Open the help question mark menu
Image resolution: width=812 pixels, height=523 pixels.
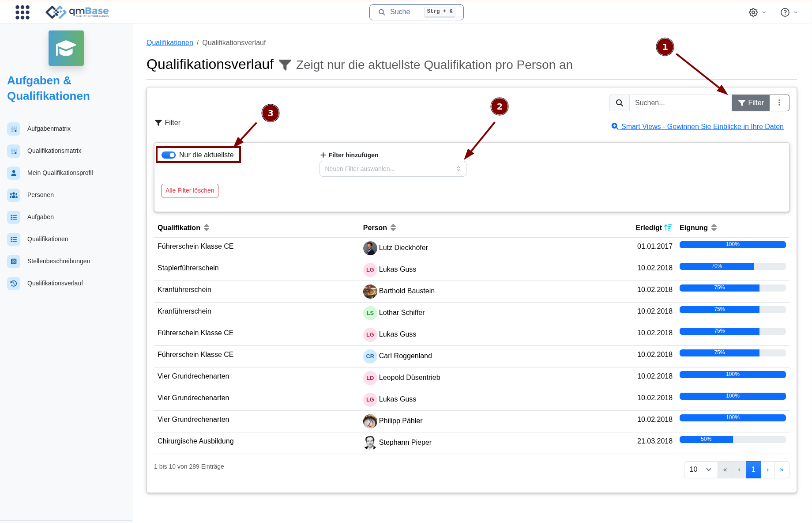coord(785,12)
